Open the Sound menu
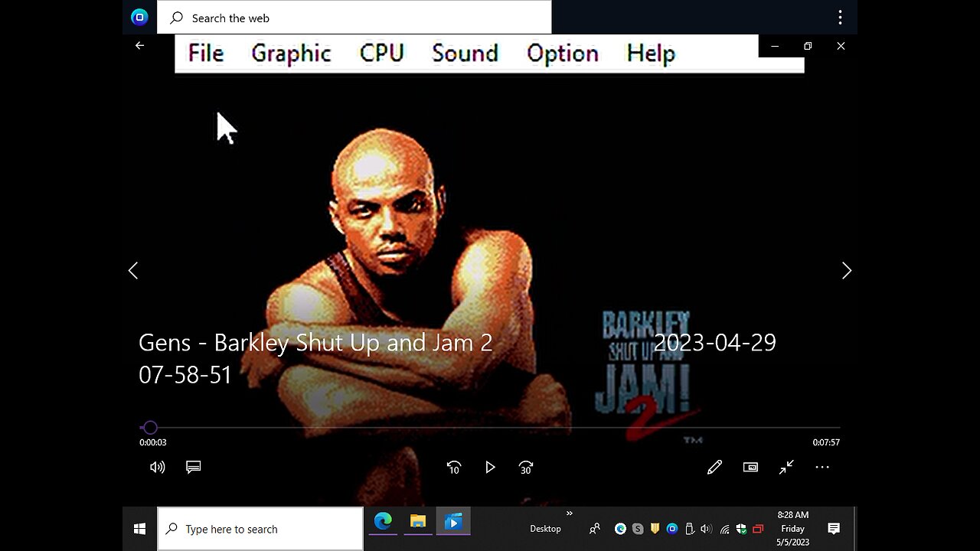This screenshot has width=980, height=551. 465,54
